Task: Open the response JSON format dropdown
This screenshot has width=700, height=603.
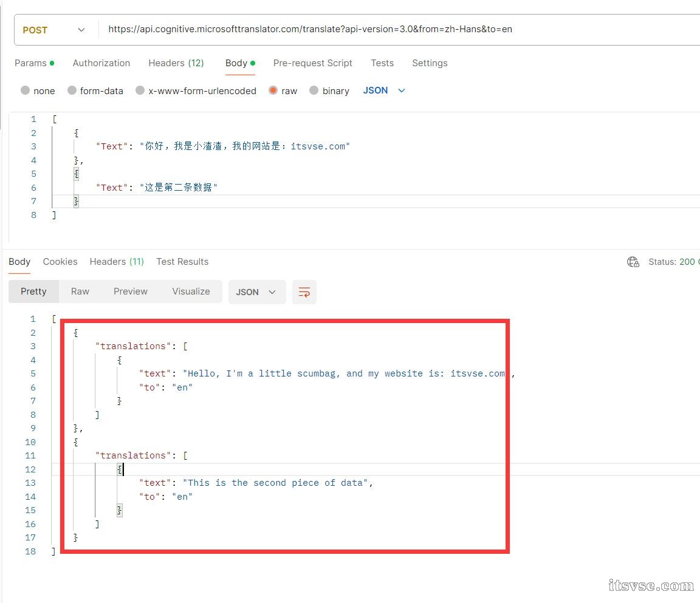Action: [x=256, y=292]
